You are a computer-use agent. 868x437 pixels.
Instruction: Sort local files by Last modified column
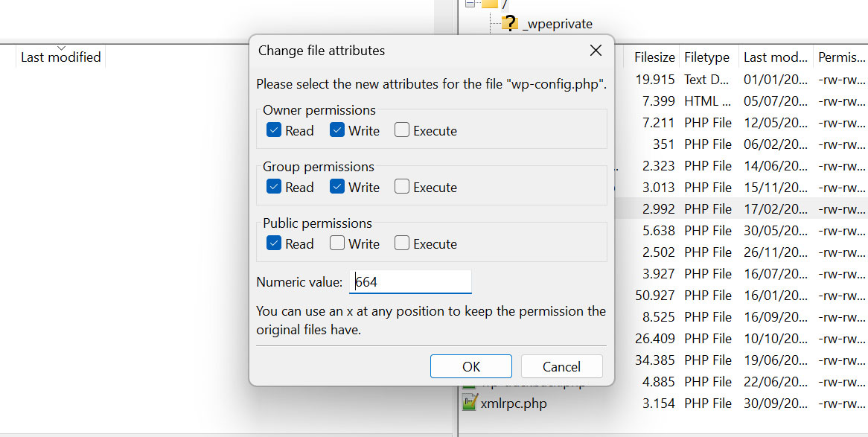coord(60,57)
